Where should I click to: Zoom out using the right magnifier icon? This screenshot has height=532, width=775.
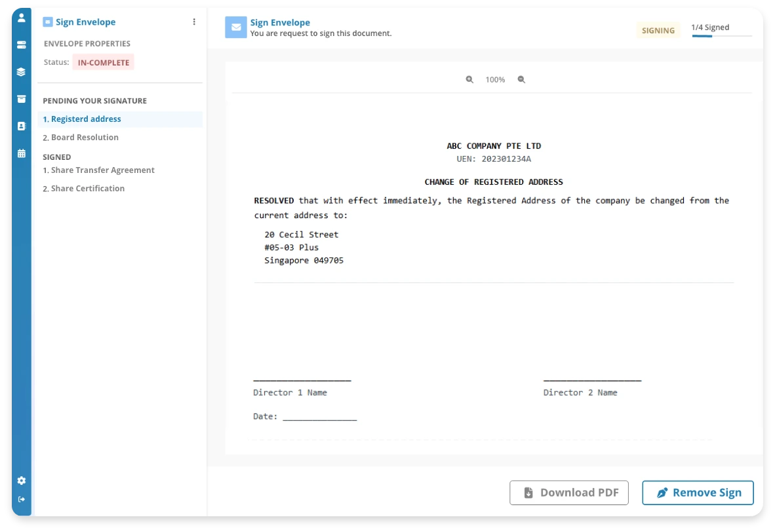point(521,79)
